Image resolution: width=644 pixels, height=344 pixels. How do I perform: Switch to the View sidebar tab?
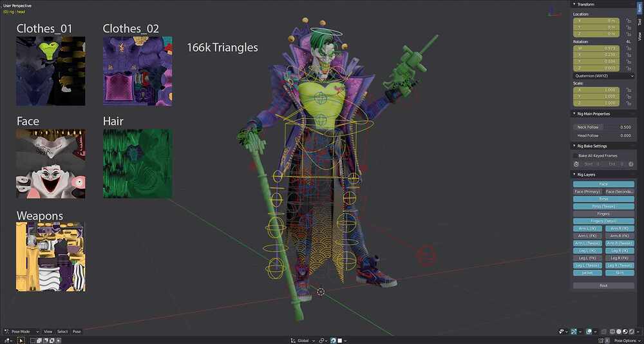click(x=639, y=36)
